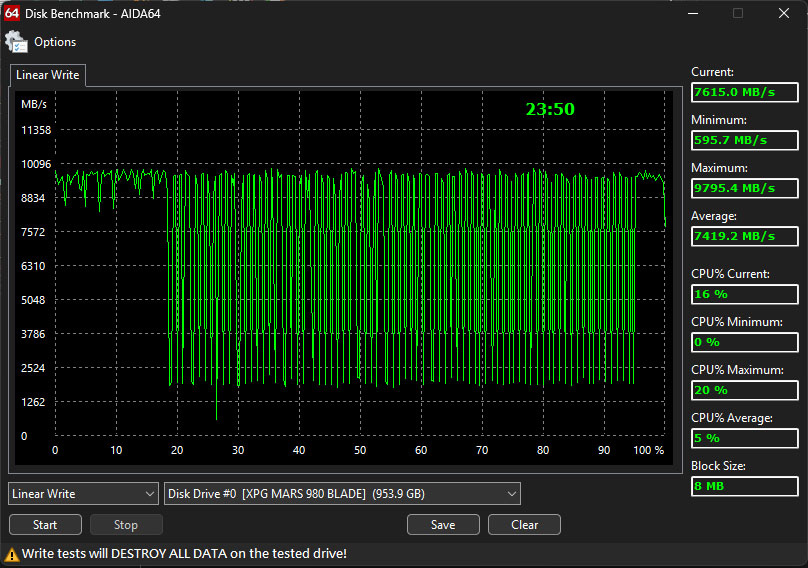
Task: Click the Start button
Action: click(45, 525)
